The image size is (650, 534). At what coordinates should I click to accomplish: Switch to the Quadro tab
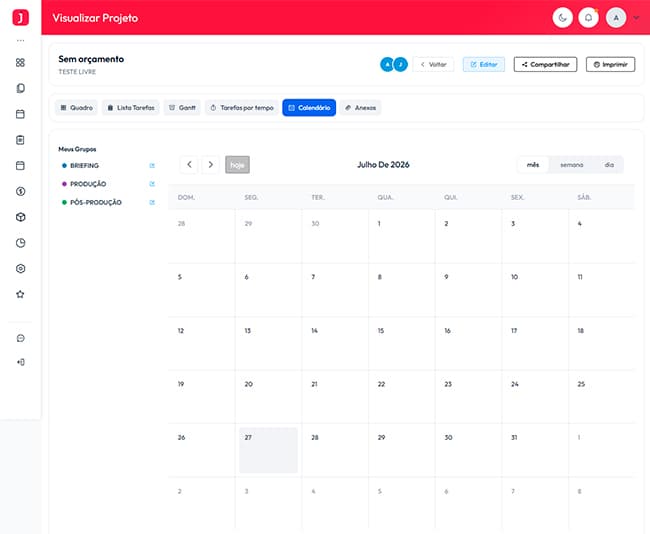tap(76, 108)
